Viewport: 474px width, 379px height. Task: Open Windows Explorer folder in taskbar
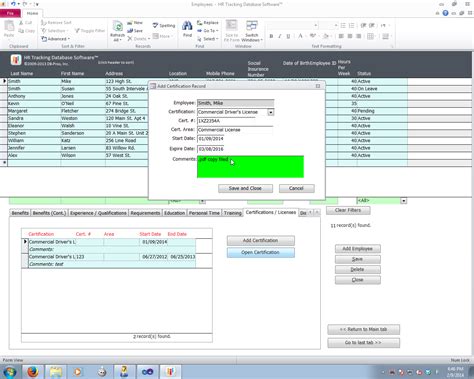click(56, 371)
